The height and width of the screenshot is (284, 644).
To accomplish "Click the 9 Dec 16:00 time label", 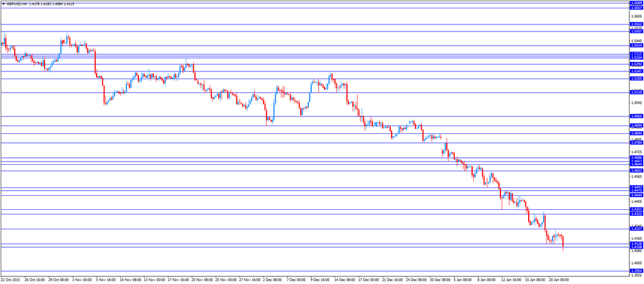I will pos(320,279).
